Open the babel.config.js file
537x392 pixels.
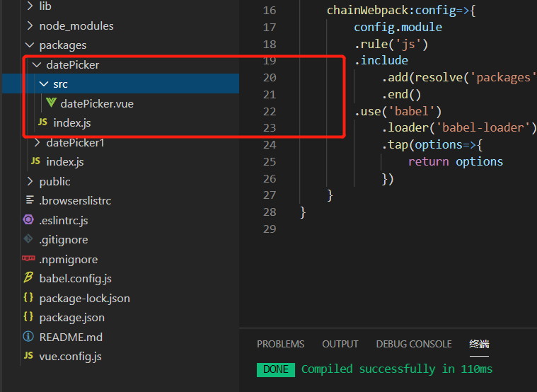(75, 279)
